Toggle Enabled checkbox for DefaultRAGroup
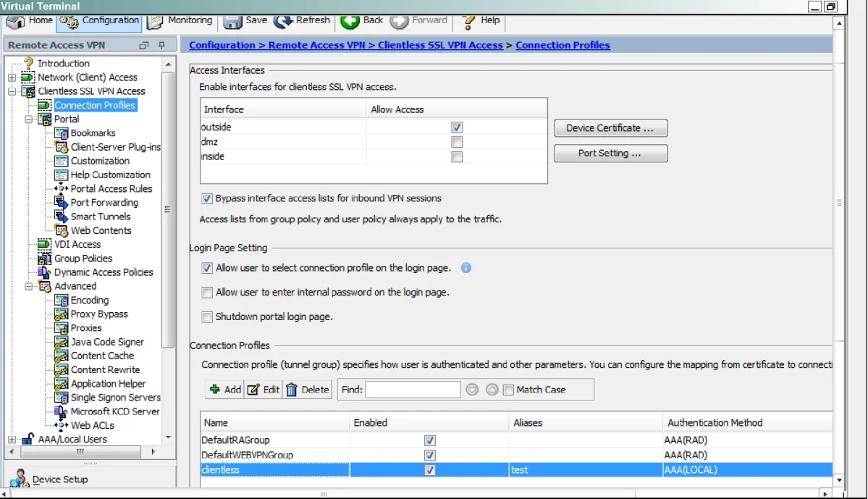 (x=429, y=440)
